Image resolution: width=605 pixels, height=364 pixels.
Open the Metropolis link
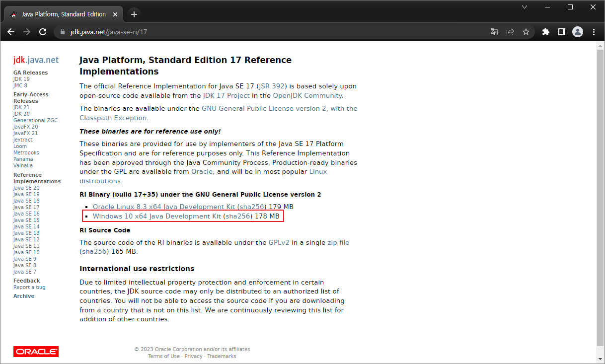point(26,152)
